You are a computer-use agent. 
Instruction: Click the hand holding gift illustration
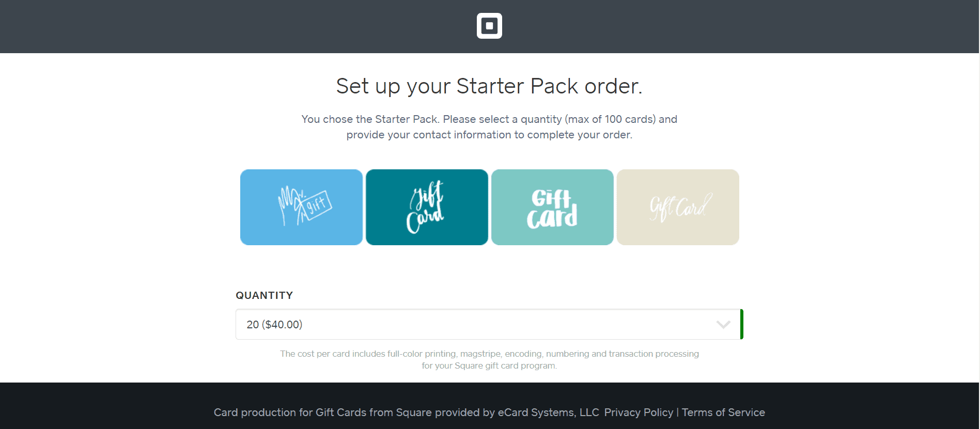point(305,205)
